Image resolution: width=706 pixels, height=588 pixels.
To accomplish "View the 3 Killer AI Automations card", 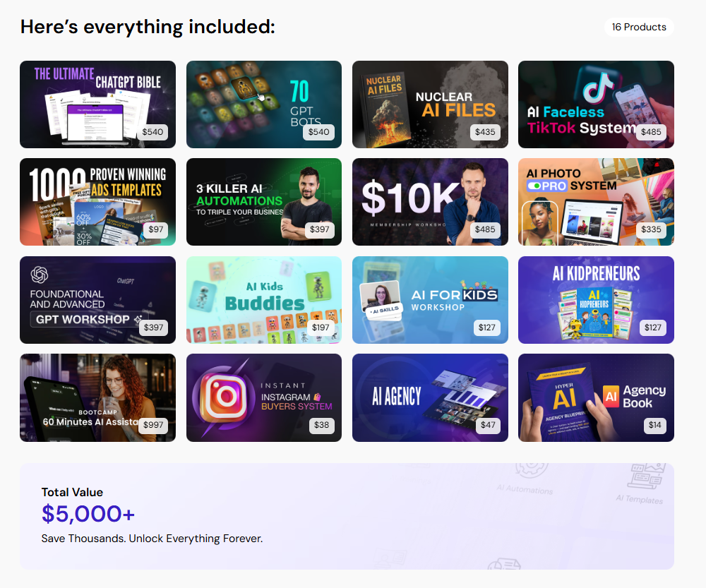I will [x=264, y=202].
